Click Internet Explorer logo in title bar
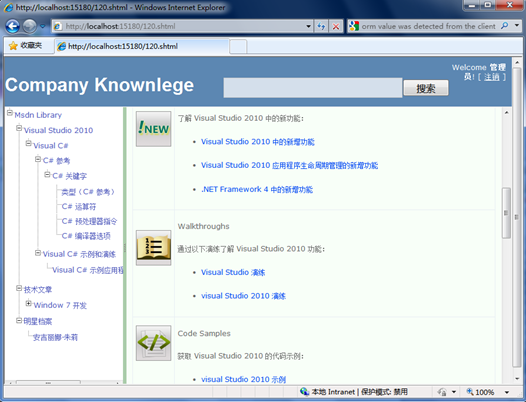The width and height of the screenshot is (526, 402). pyautogui.click(x=8, y=7)
